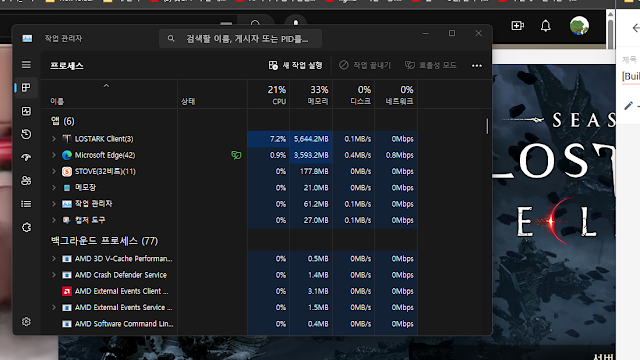Select the Processes page icon in sidebar
Image resolution: width=640 pixels, height=360 pixels.
[26, 88]
